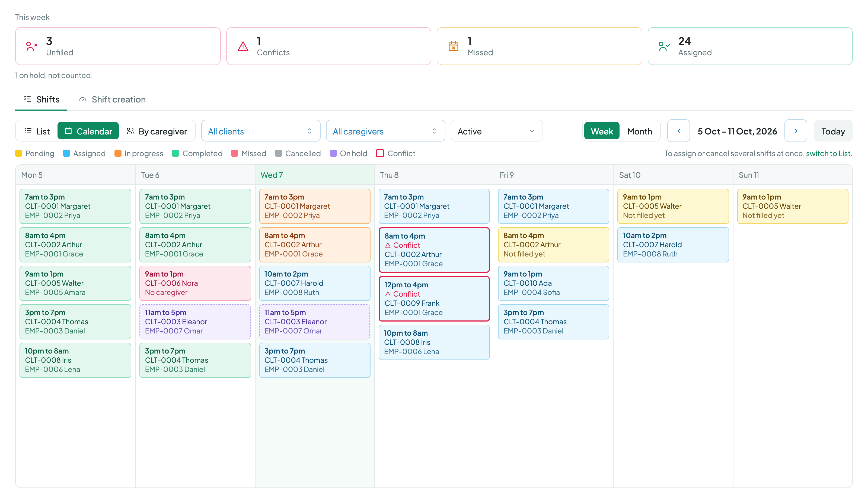The height and width of the screenshot is (488, 868).
Task: Click the Shifts tab list icon
Action: pyautogui.click(x=27, y=99)
